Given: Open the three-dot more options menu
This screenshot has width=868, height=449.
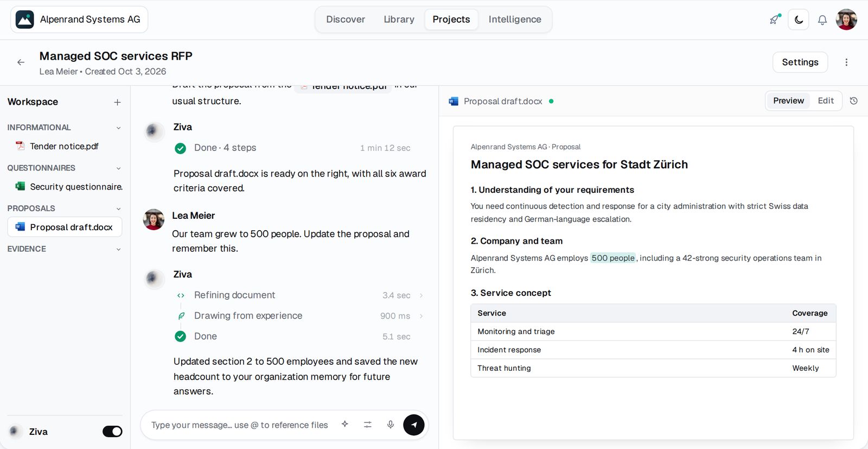Looking at the screenshot, I should click(846, 62).
